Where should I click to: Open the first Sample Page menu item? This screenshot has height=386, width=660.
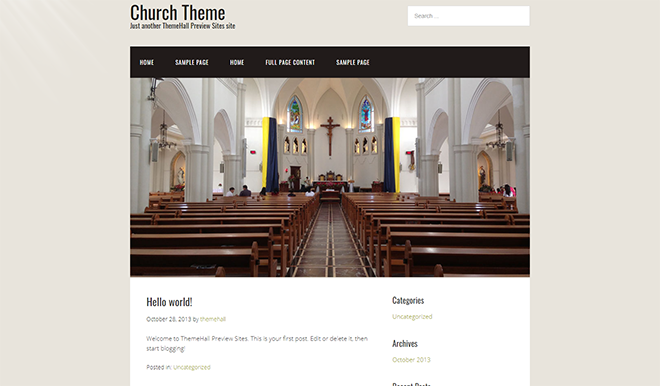pyautogui.click(x=192, y=62)
